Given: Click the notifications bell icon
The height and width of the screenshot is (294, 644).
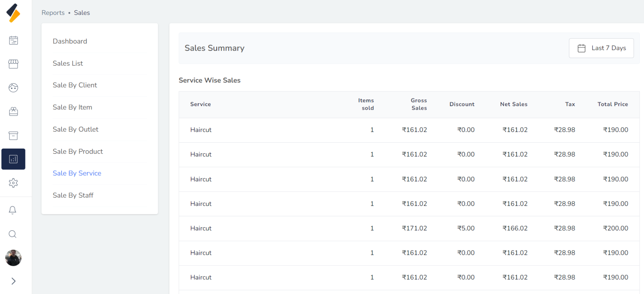Looking at the screenshot, I should pos(13,210).
